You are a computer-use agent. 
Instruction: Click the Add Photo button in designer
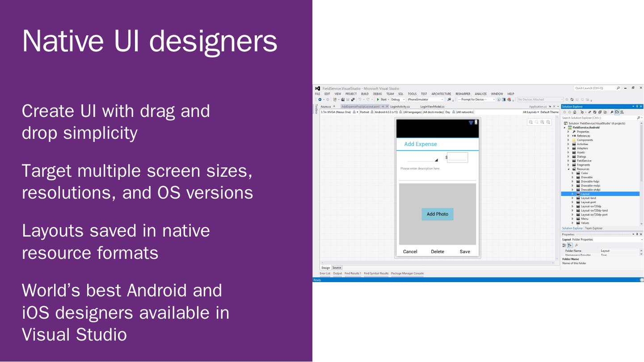click(x=438, y=214)
